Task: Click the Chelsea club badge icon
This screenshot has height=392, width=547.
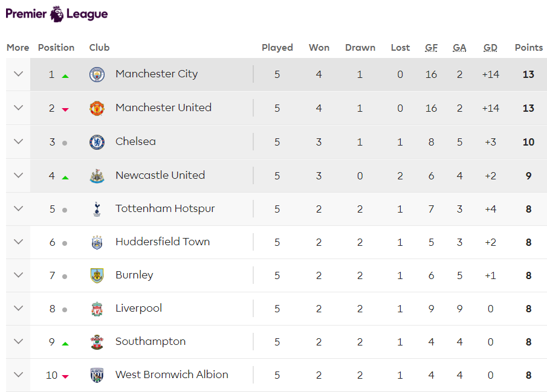Action: [x=97, y=142]
